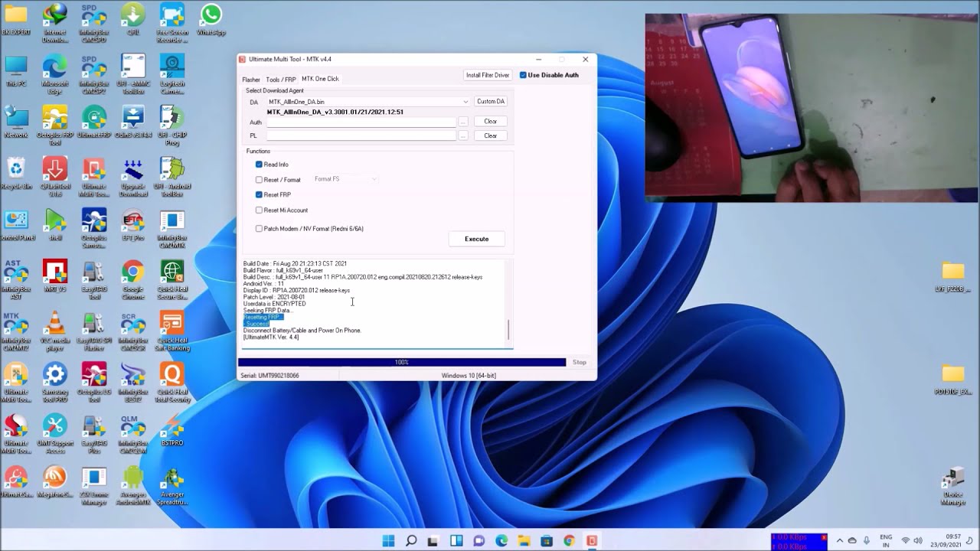Click the Serial: UMT990218066 status text
This screenshot has width=980, height=551.
[269, 376]
